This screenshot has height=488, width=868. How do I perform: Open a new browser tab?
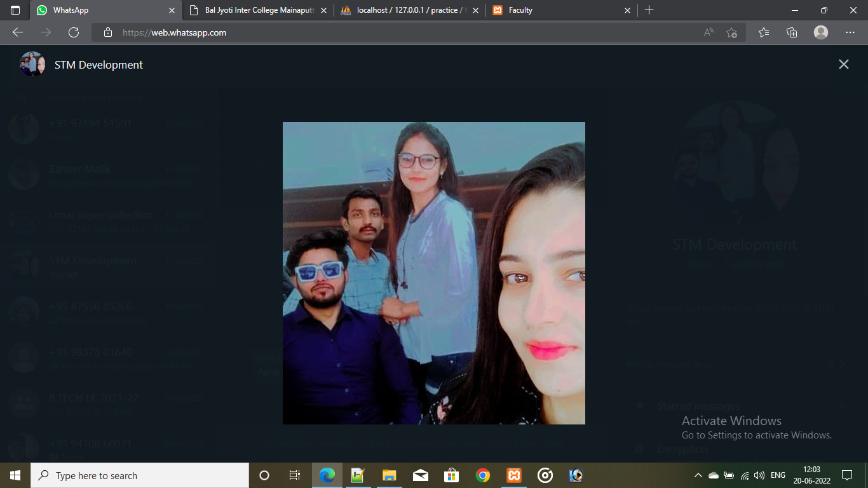point(649,10)
